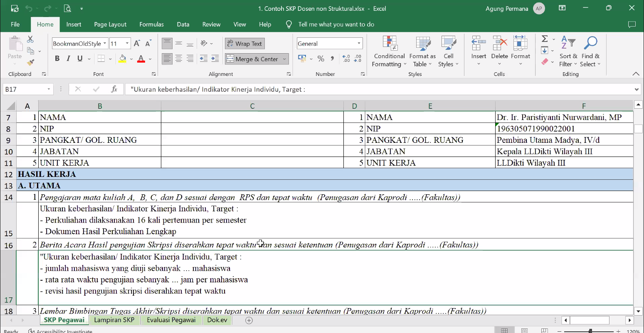Switch to the Formulas ribbon tab
This screenshot has height=333, width=644.
151,24
